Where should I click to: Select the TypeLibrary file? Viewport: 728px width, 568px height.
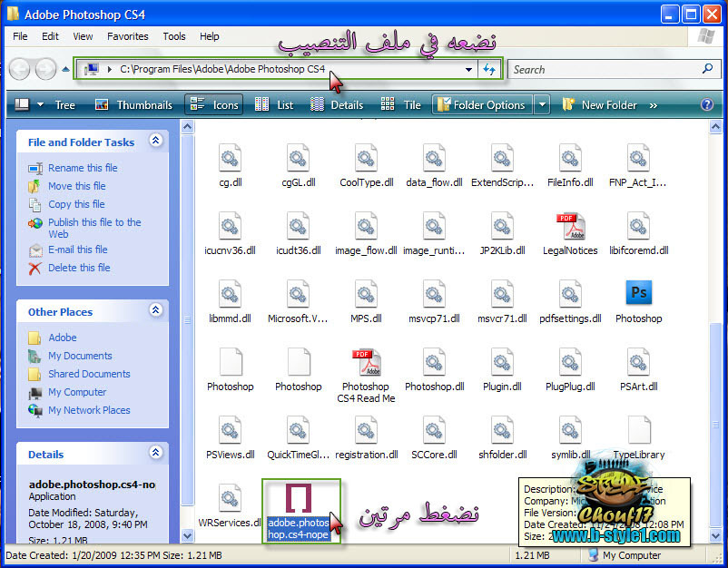[x=638, y=437]
